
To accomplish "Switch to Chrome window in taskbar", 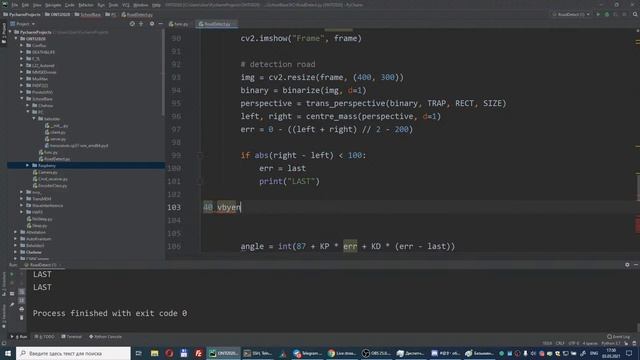I will 342,353.
